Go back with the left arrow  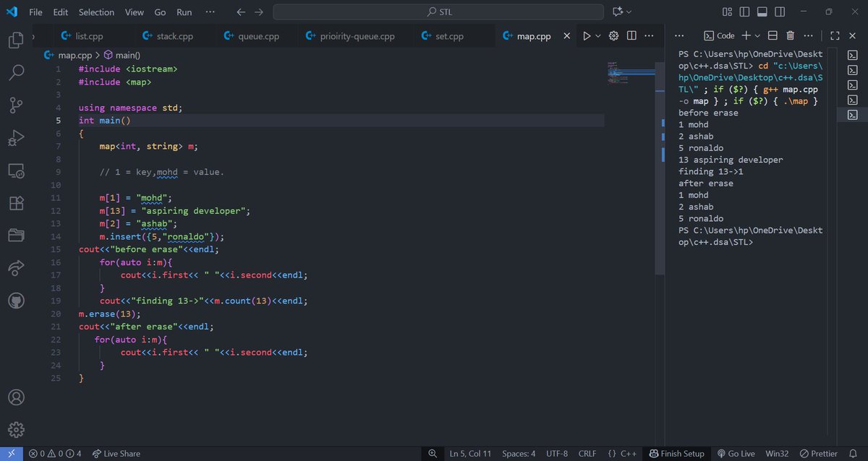click(241, 12)
